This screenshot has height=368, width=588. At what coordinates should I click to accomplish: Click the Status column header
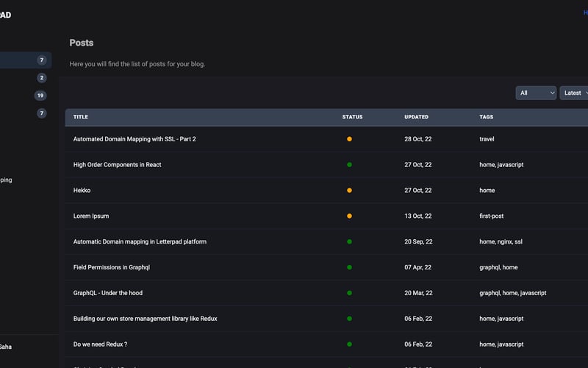point(352,117)
